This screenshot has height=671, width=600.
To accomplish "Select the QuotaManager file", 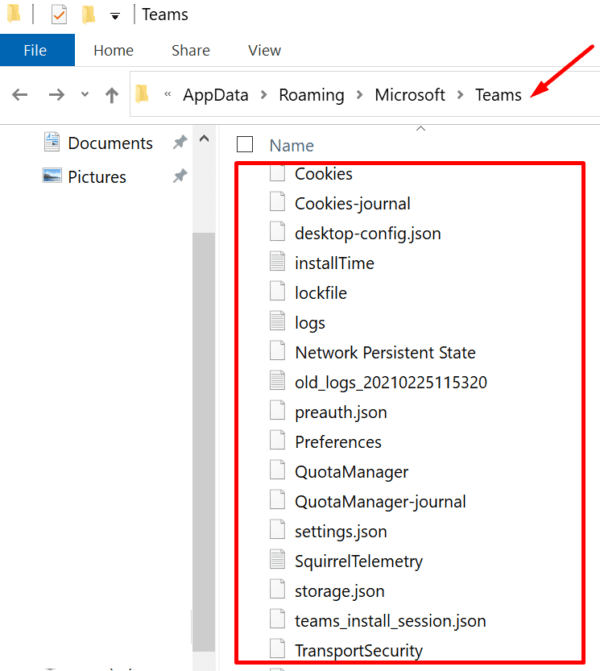I will coord(351,472).
